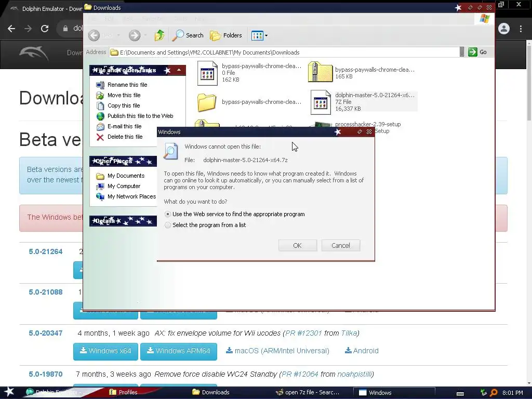This screenshot has height=399, width=532.
Task: Click Chrome forward arrow button
Action: coord(28,29)
